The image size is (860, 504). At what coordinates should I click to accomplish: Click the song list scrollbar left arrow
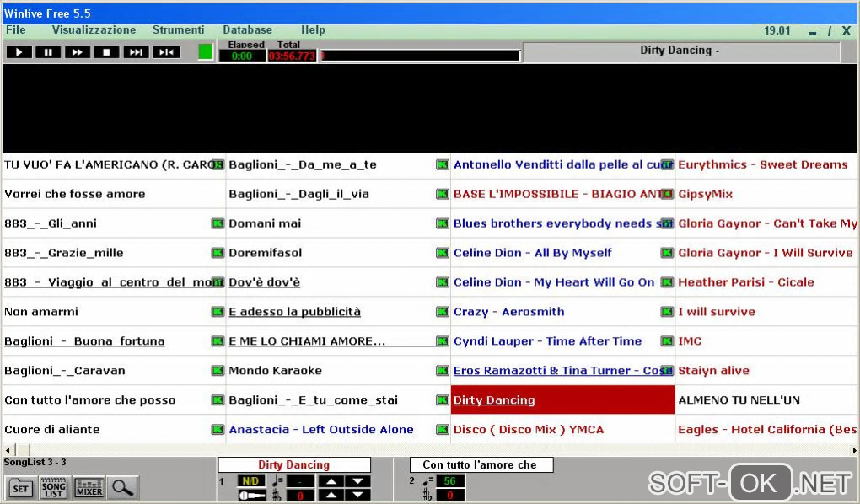pyautogui.click(x=7, y=450)
